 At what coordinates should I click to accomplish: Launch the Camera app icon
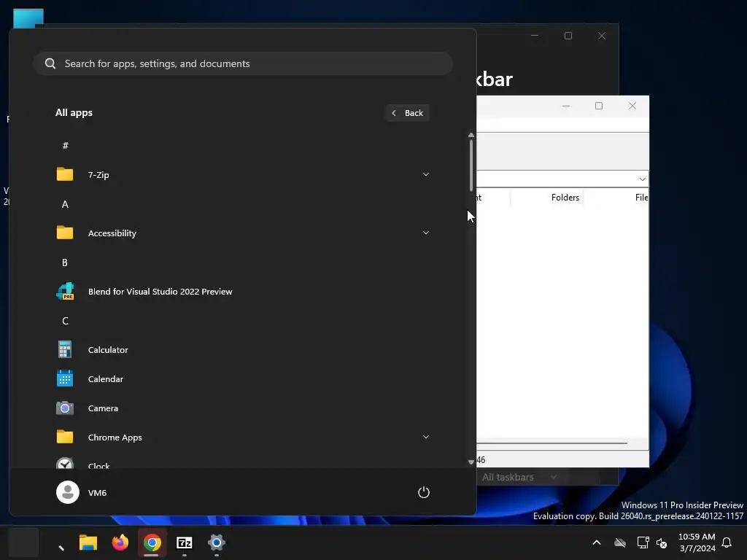[65, 408]
